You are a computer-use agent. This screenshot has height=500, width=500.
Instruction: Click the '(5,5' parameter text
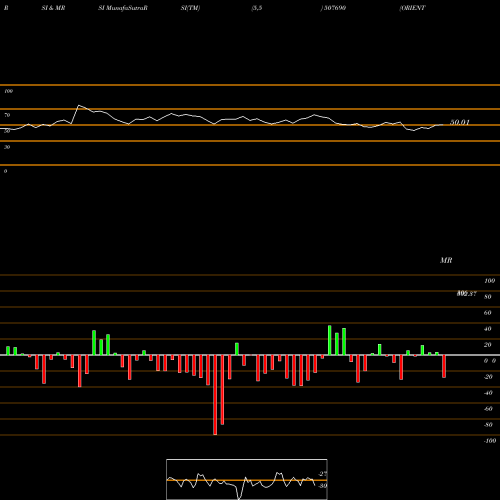[257, 8]
